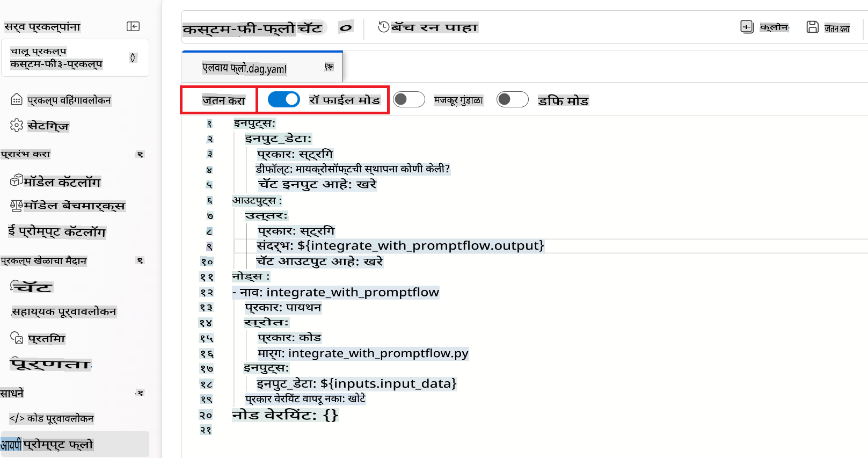Click line 9 संदर्भ reference text
The width and height of the screenshot is (868, 458).
pos(400,246)
